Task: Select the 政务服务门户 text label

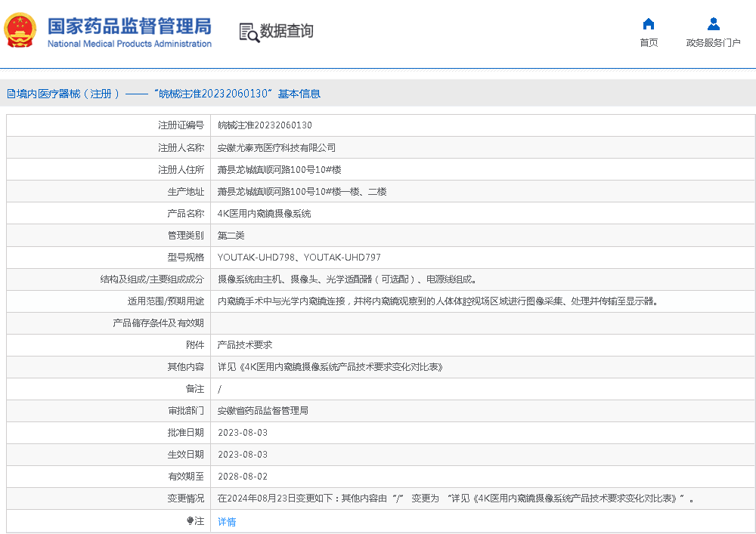Action: click(x=713, y=43)
